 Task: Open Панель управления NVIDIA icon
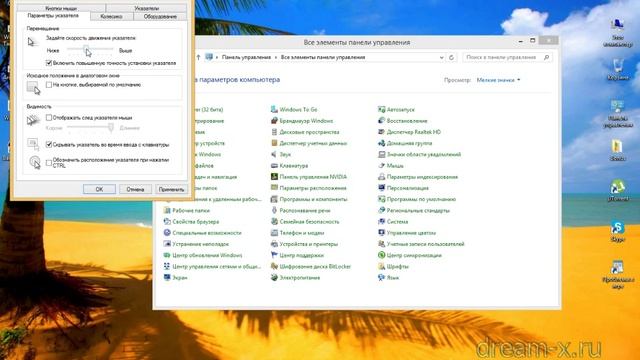tap(274, 177)
